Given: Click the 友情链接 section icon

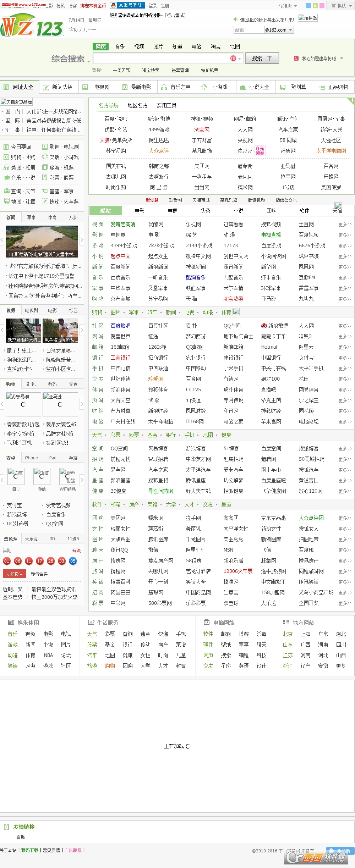Looking at the screenshot, I should (x=6, y=827).
